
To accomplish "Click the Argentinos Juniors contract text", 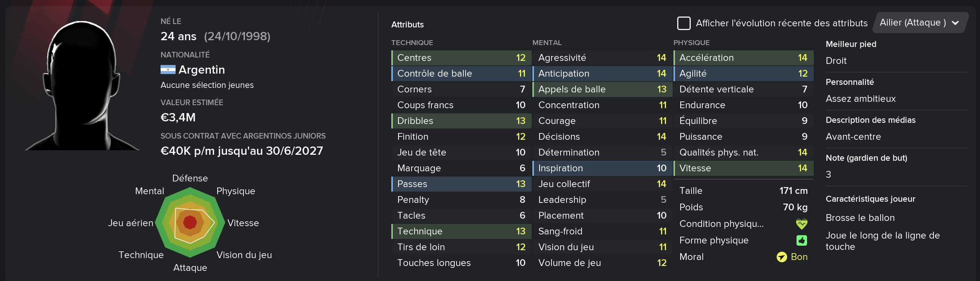I will point(243,136).
